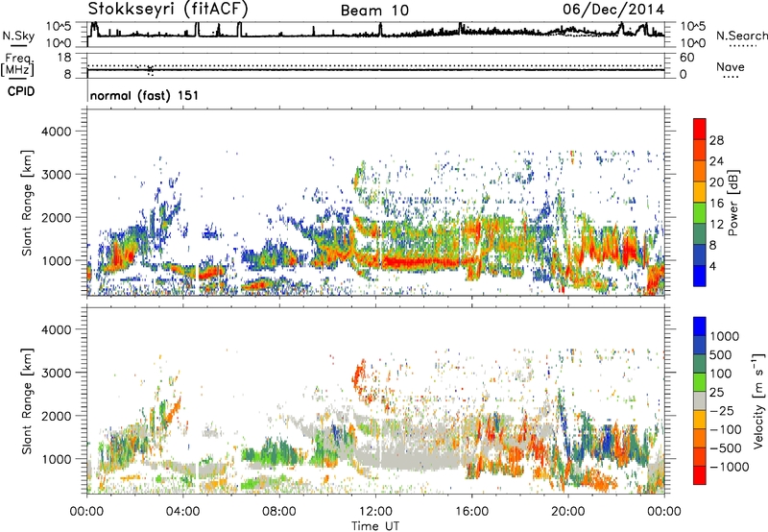
Task: Click the Slant Range [km] label of the power panel
Action: (28, 203)
